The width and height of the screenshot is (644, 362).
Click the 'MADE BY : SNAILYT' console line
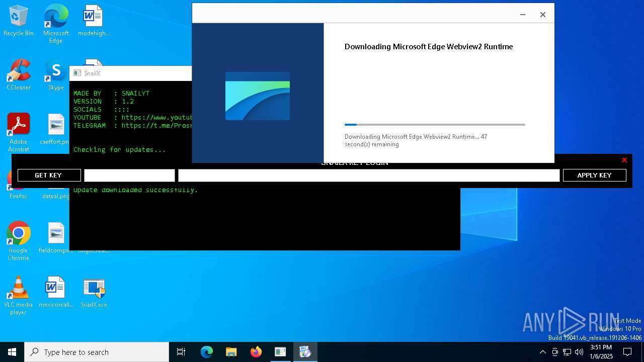pyautogui.click(x=112, y=94)
